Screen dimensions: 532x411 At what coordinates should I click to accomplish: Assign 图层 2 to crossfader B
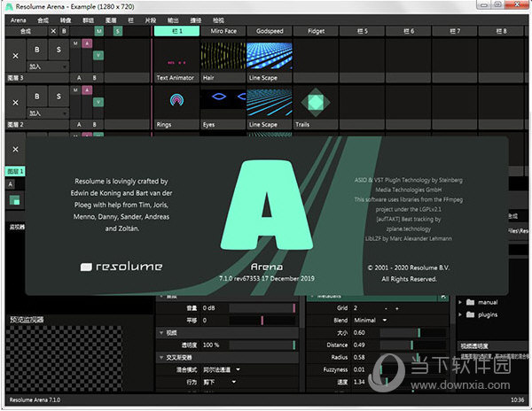tap(94, 125)
